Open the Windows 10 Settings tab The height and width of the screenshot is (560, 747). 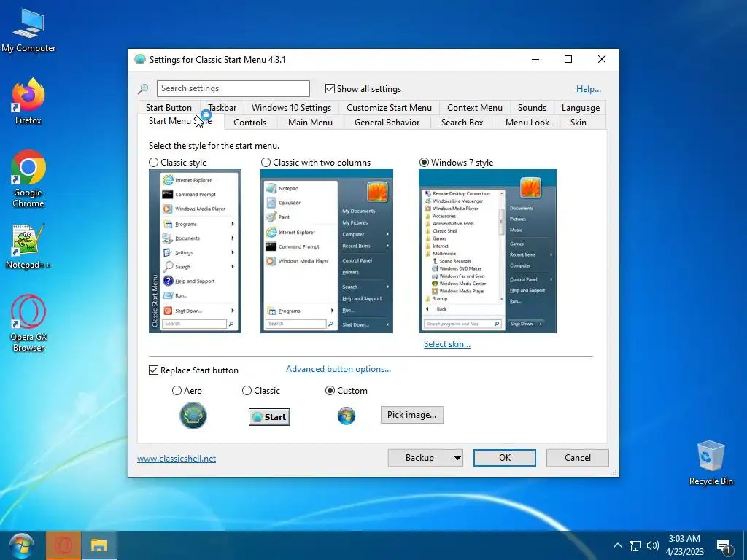coord(291,108)
